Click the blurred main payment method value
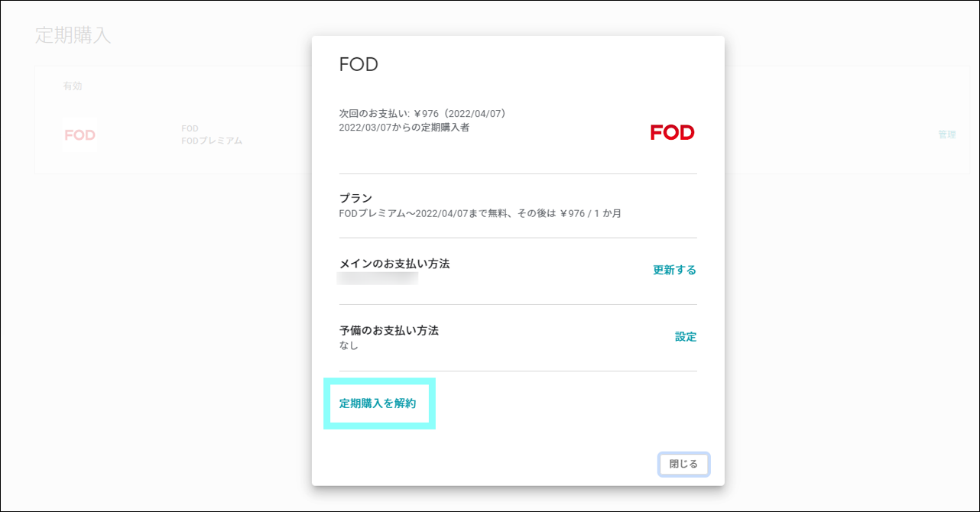 click(378, 278)
